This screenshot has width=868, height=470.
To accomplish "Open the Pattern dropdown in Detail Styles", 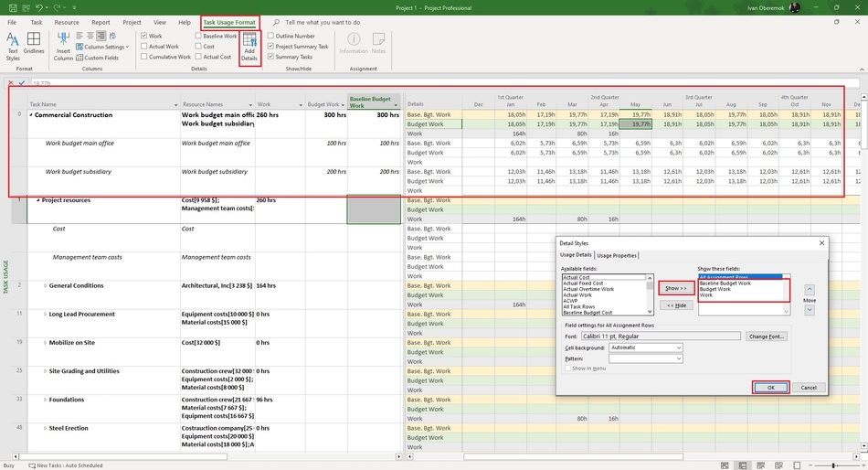I will point(646,358).
